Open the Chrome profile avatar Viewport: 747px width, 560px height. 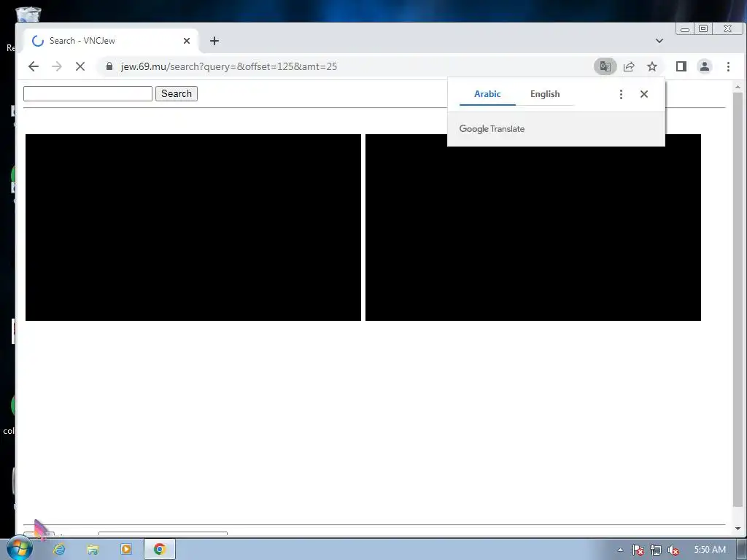(705, 66)
